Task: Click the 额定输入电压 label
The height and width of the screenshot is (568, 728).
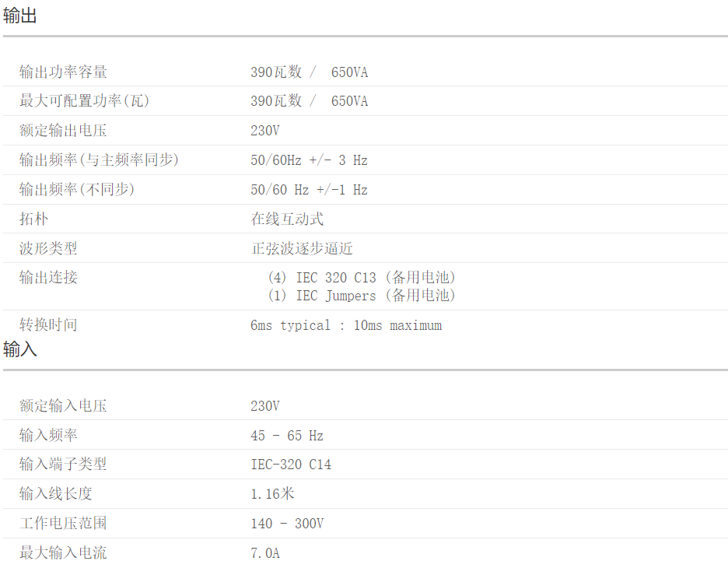Action: (63, 405)
